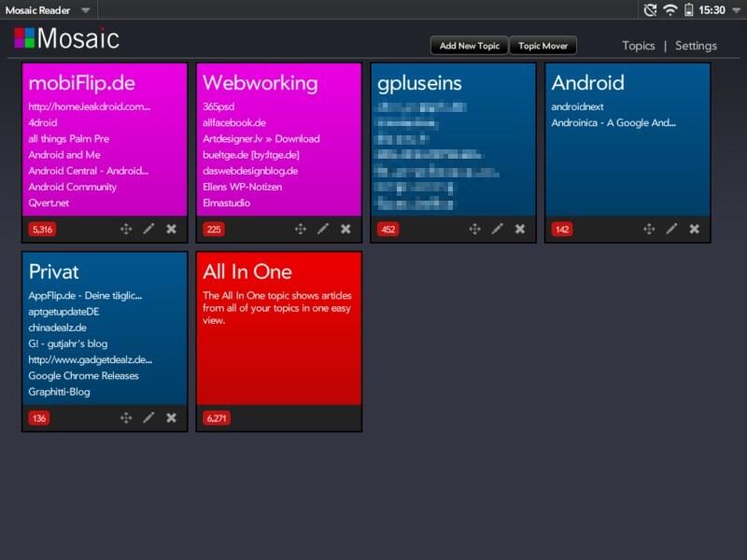
Task: Click the 225 unread badge on Webworking
Action: (x=214, y=230)
